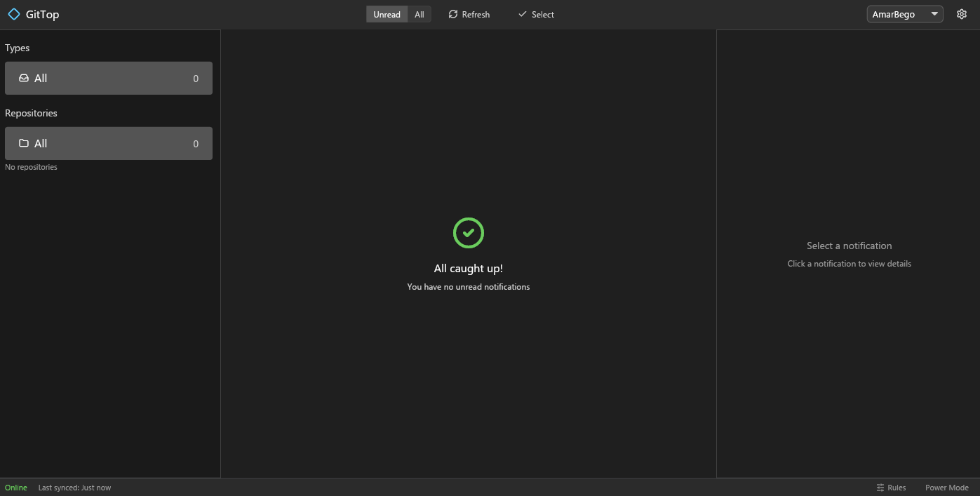980x496 pixels.
Task: Switch the notification view to All
Action: click(419, 13)
